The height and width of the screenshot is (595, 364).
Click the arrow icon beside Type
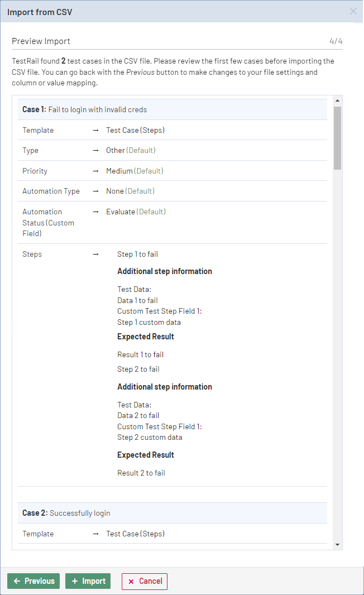pos(95,151)
